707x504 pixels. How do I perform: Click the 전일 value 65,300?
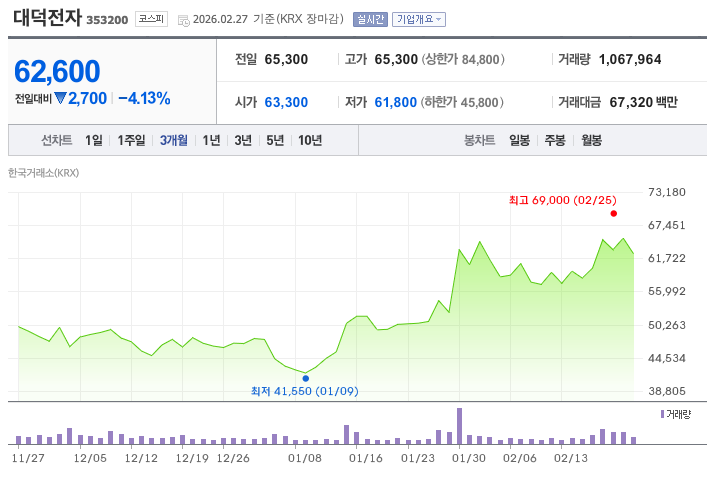click(286, 60)
